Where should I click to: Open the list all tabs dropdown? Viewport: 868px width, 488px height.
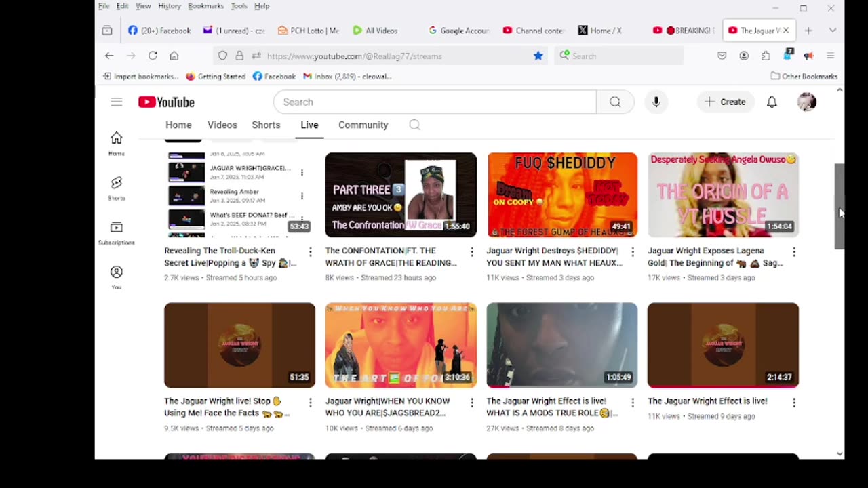click(832, 30)
